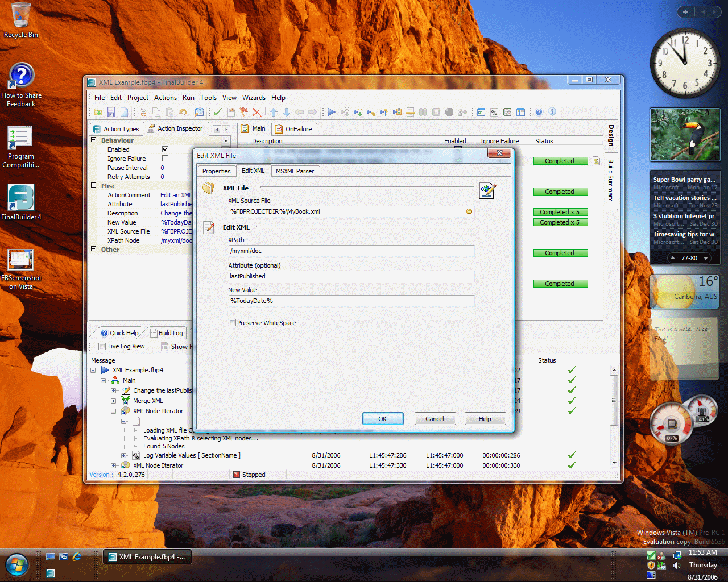Click the Cut scissors toolbar icon
728x582 pixels.
coord(143,112)
